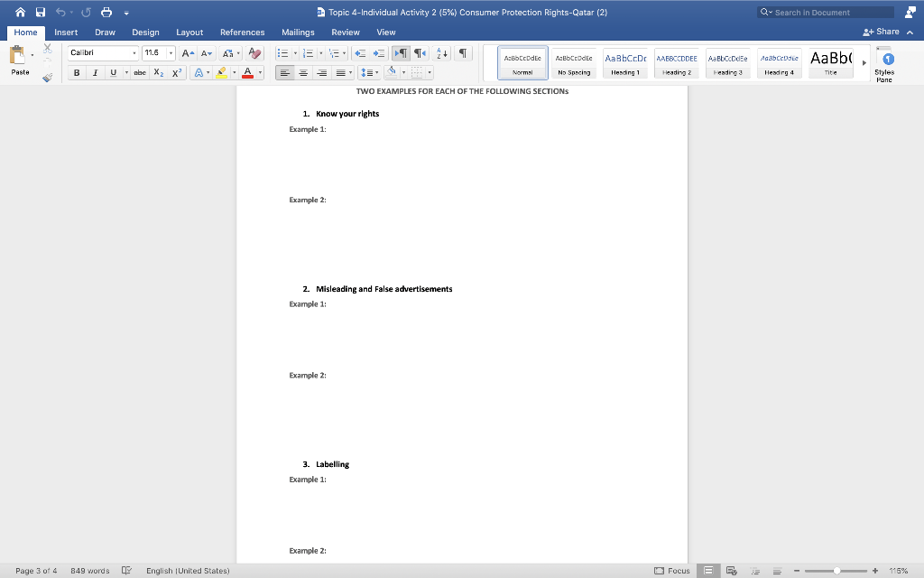The image size is (924, 578).
Task: Open the numbering list dropdown arrow
Action: pyautogui.click(x=320, y=53)
